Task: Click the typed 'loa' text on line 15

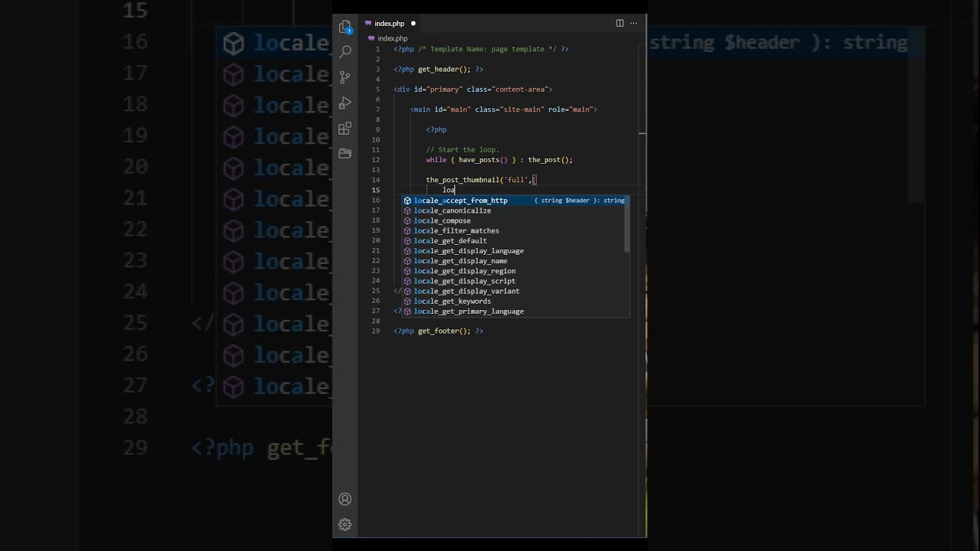Action: 449,190
